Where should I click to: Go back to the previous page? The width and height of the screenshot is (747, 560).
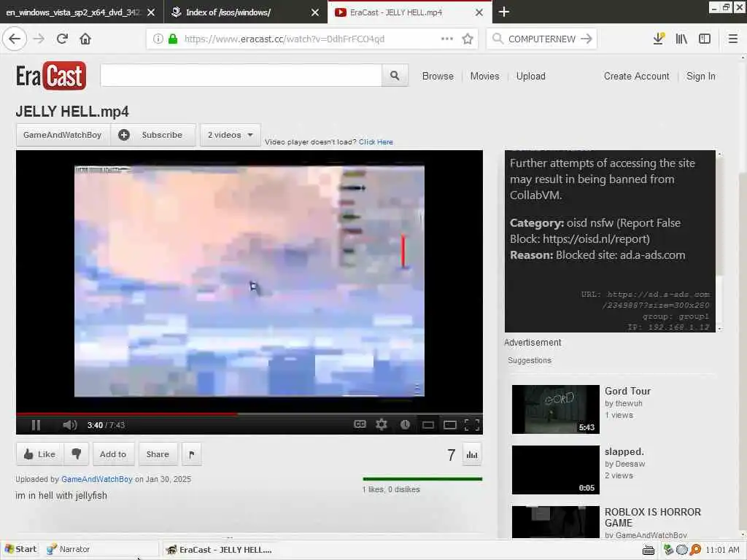[x=15, y=39]
